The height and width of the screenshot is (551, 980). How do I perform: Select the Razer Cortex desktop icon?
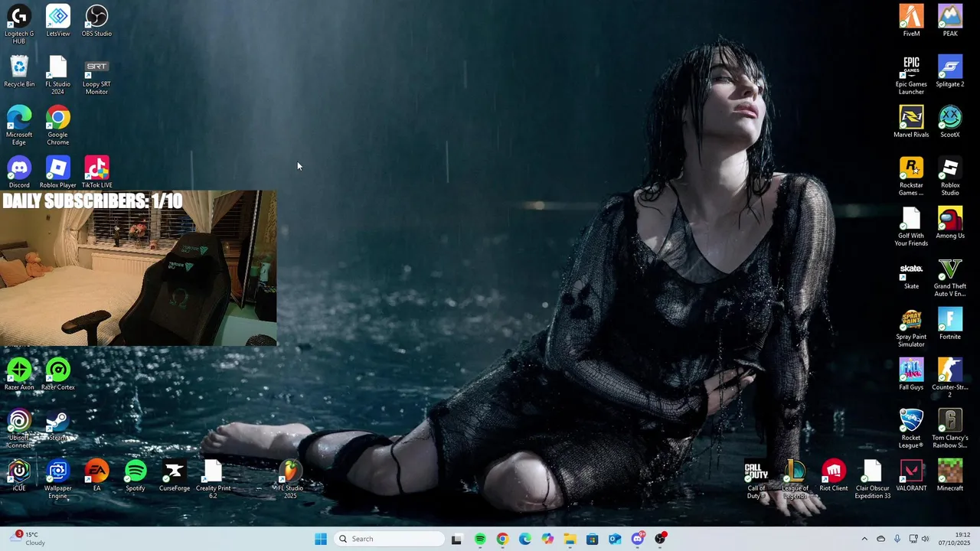click(58, 375)
